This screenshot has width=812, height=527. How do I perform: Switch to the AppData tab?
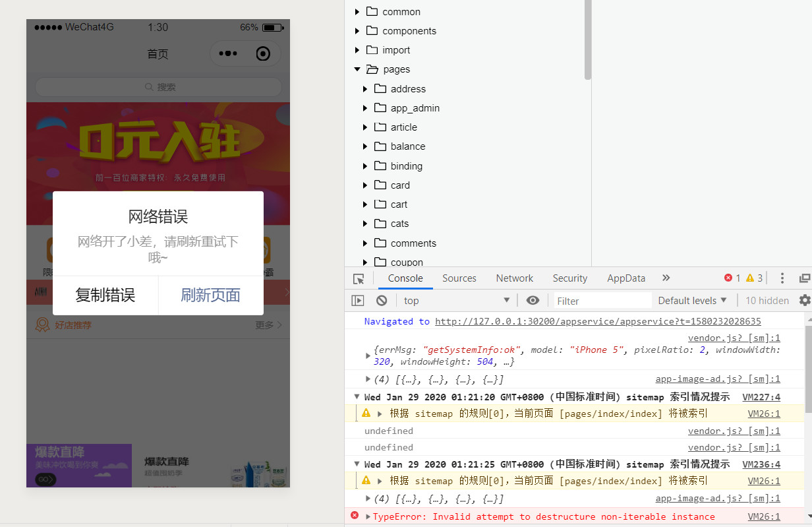click(x=626, y=278)
